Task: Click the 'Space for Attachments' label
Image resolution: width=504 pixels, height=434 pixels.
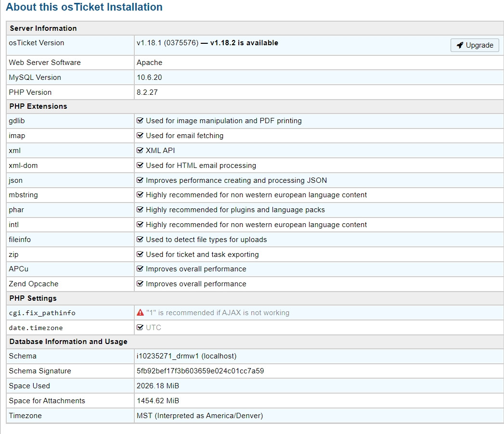Action: click(x=47, y=401)
